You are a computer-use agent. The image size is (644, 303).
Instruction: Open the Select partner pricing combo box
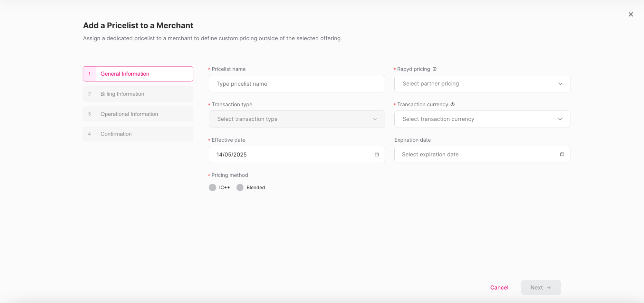pyautogui.click(x=482, y=84)
